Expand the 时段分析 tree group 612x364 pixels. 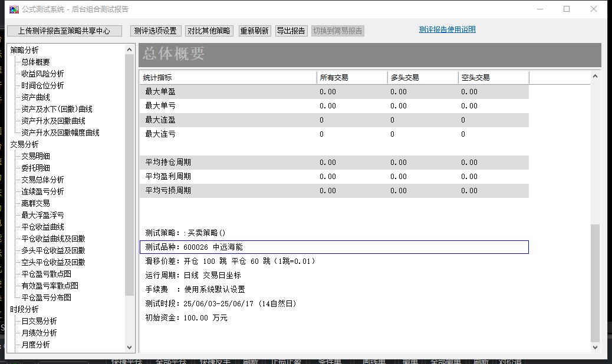24,309
